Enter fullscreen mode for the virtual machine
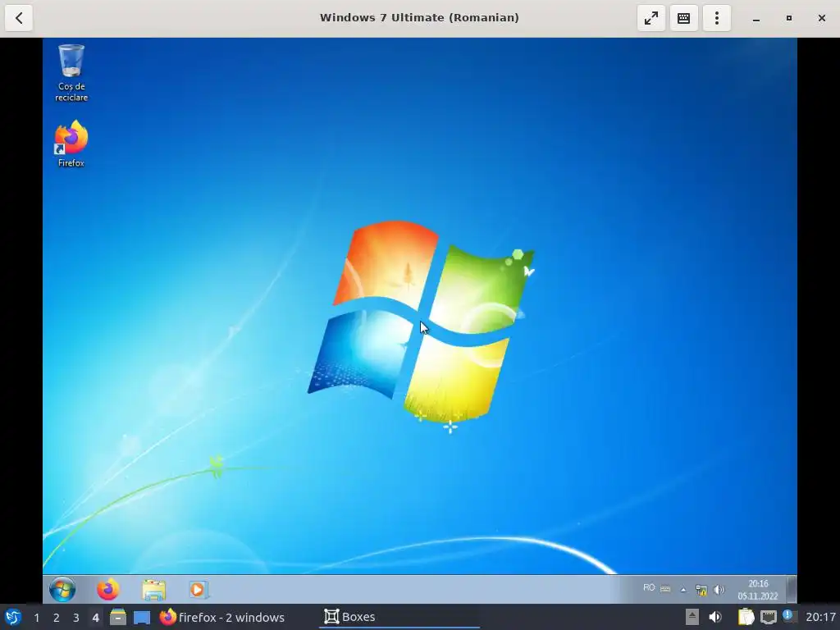Viewport: 840px width, 630px height. 651,18
